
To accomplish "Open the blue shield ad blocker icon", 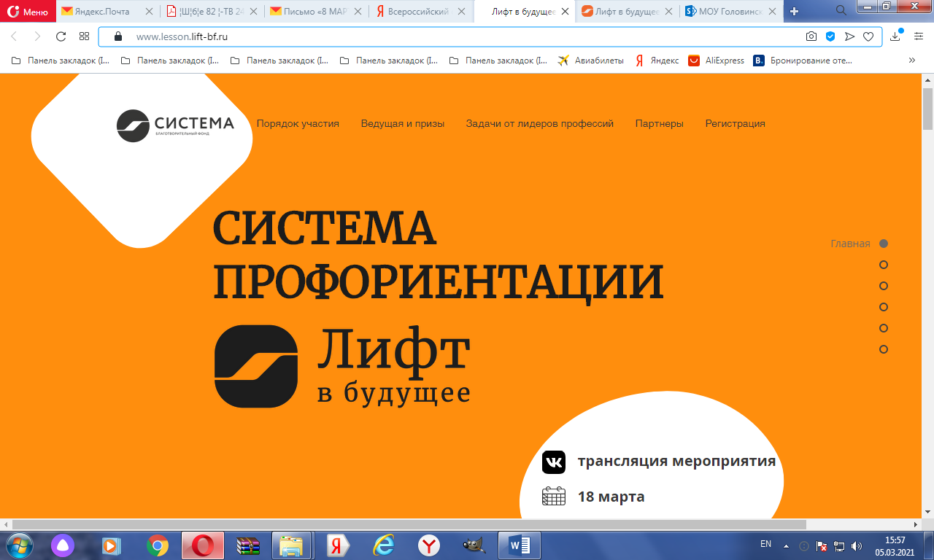I will 830,36.
